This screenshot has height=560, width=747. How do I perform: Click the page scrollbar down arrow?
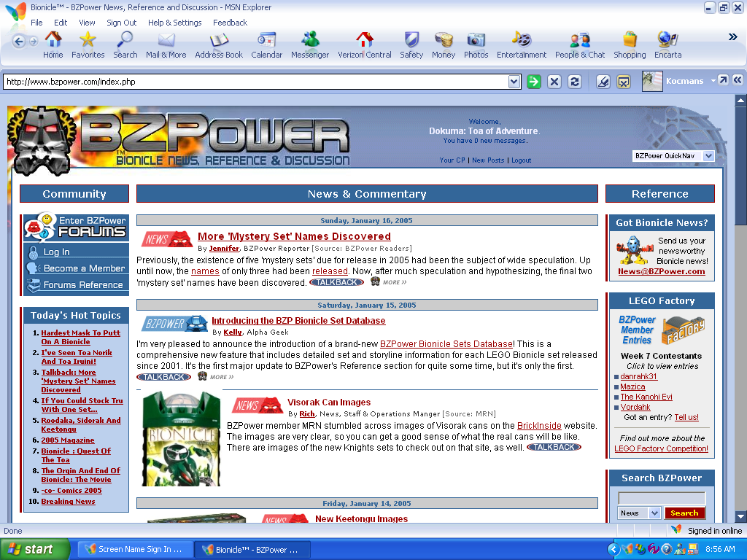740,516
